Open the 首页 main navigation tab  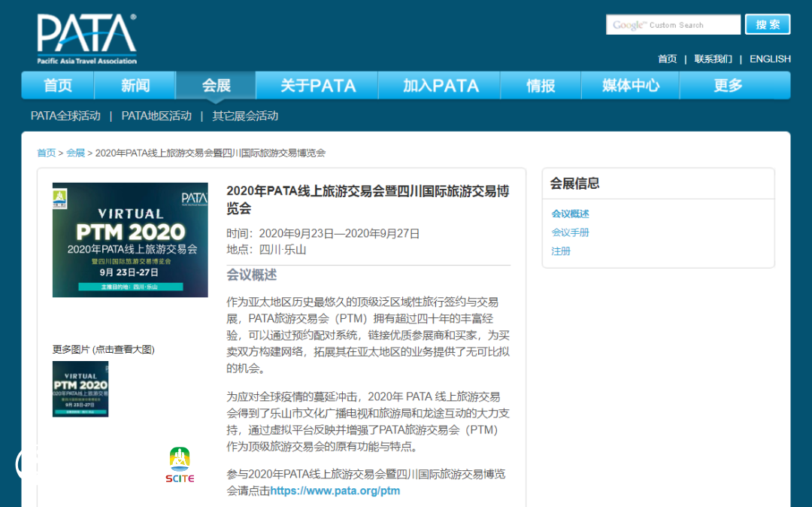coord(58,86)
